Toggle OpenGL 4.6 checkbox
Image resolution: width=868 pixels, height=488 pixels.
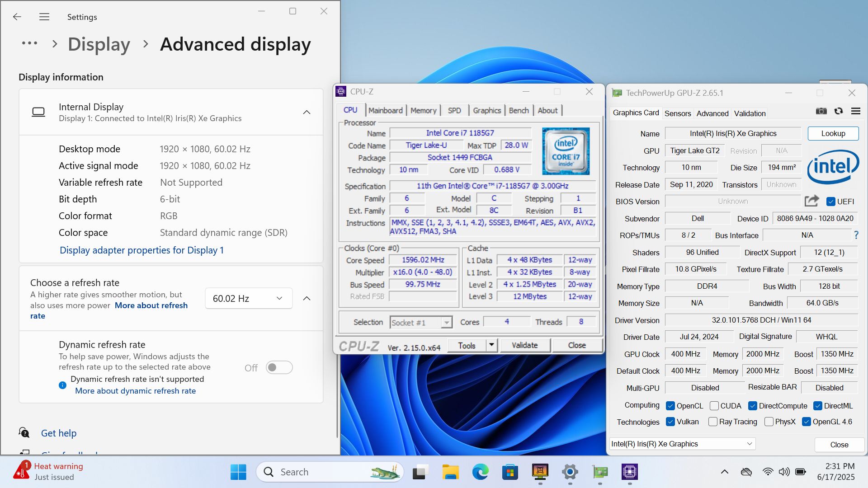tap(806, 422)
